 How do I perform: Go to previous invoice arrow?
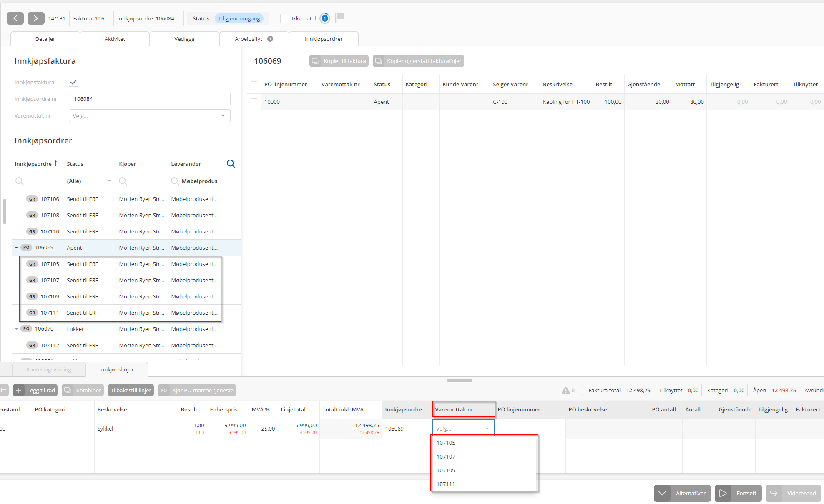pyautogui.click(x=15, y=18)
